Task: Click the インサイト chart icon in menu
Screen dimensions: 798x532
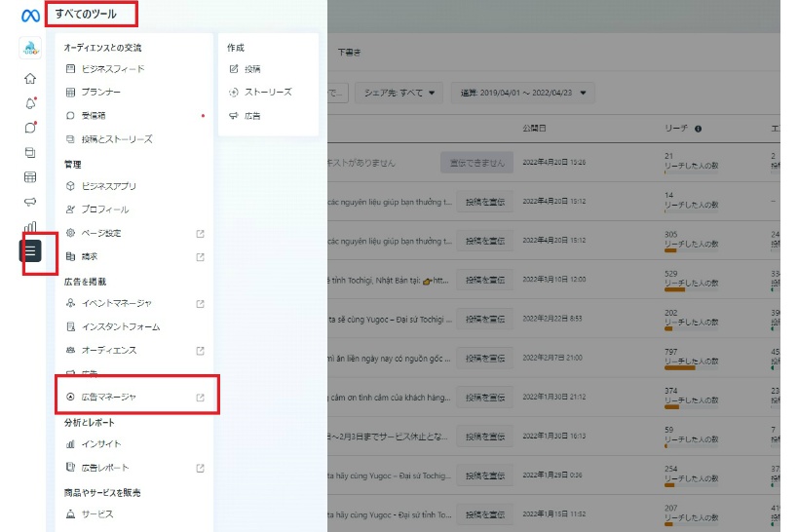Action: (x=71, y=444)
